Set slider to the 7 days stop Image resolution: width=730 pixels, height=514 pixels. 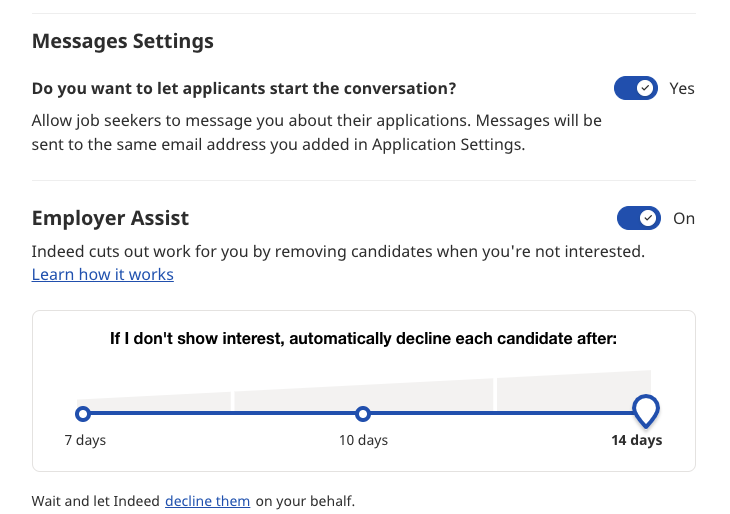83,413
